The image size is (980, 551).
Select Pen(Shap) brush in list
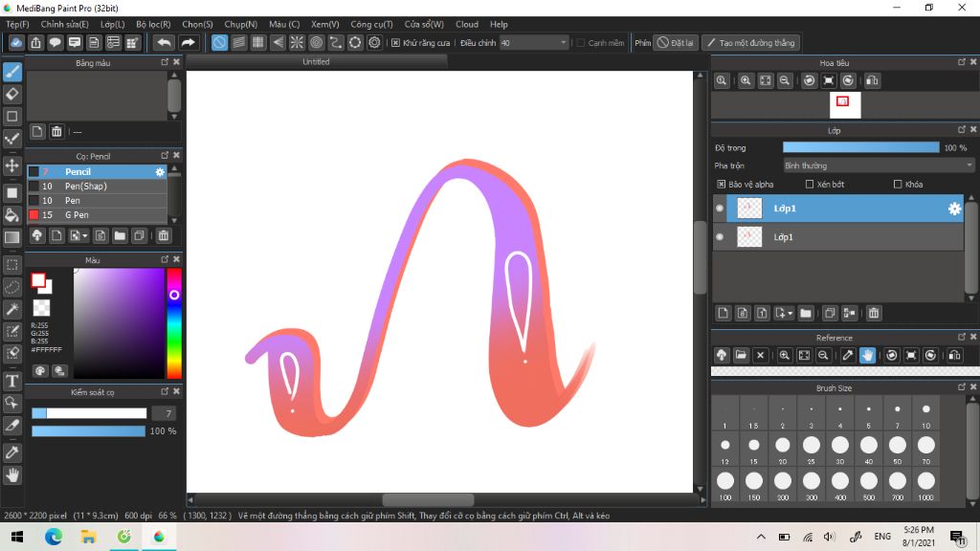tap(97, 187)
